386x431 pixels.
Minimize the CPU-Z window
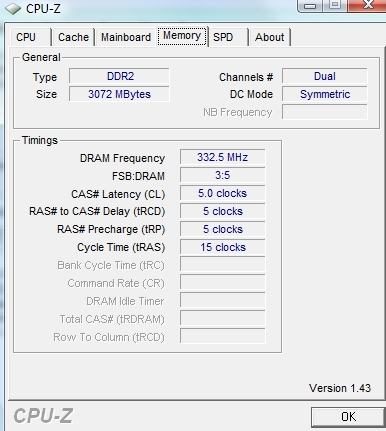[310, 5]
